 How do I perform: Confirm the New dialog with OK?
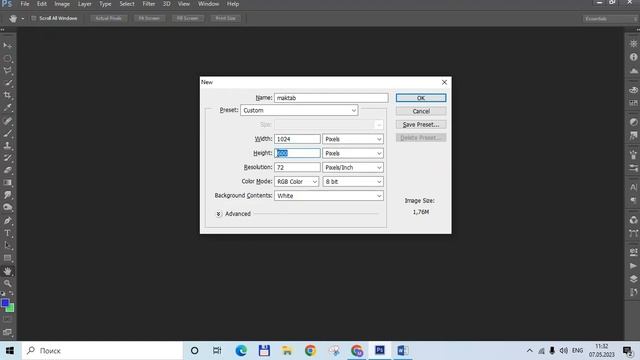coord(421,98)
